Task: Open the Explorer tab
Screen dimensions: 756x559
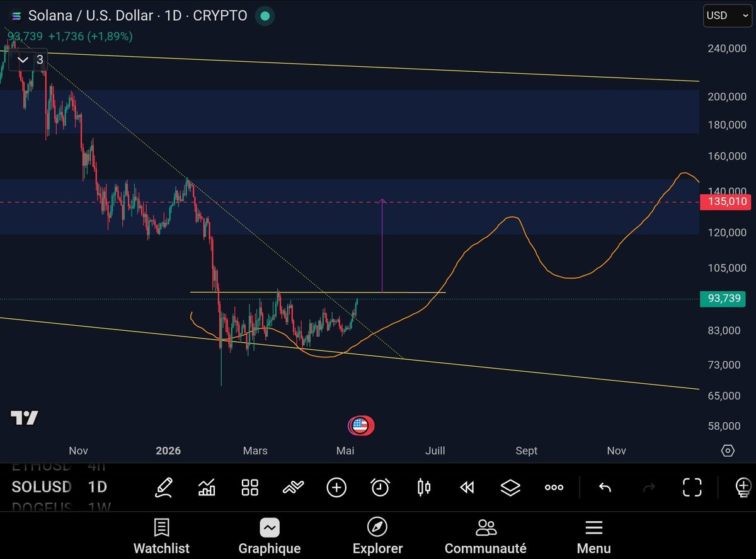Action: click(377, 537)
